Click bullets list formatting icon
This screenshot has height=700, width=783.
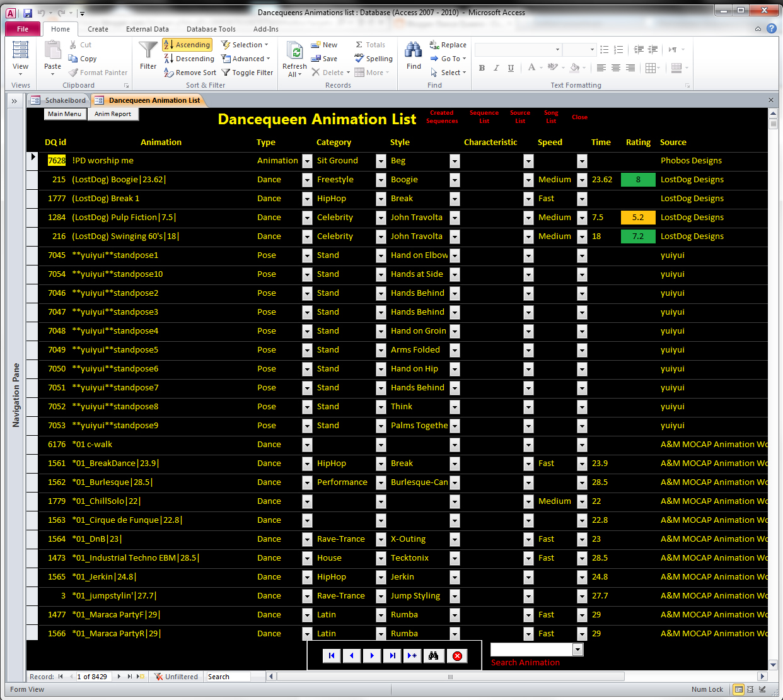(605, 49)
